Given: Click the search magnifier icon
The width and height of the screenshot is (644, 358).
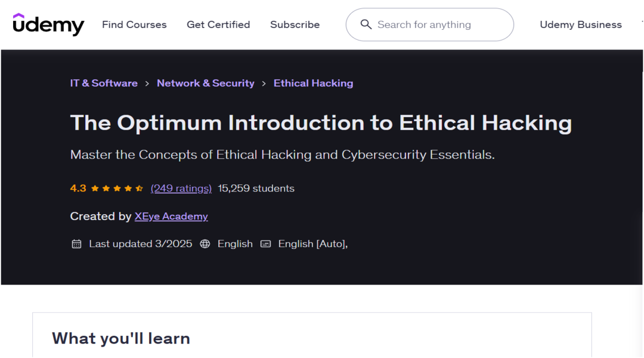Looking at the screenshot, I should 366,24.
